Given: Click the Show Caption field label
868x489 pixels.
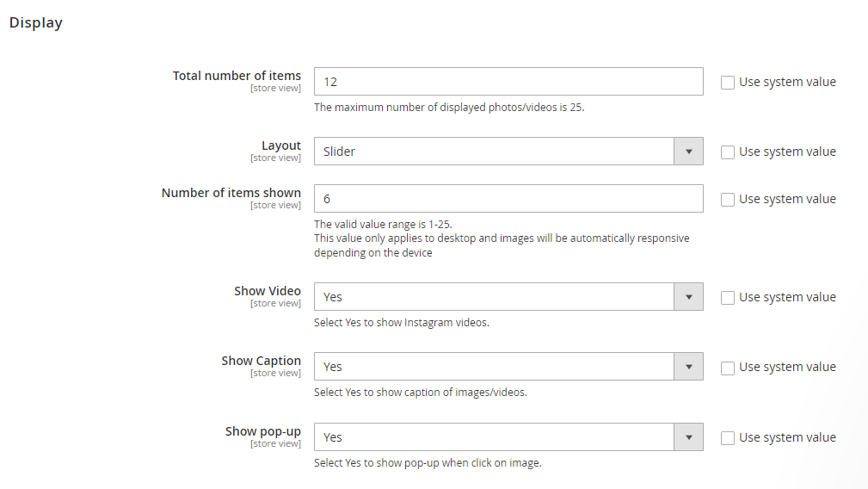Looking at the screenshot, I should pos(261,361).
